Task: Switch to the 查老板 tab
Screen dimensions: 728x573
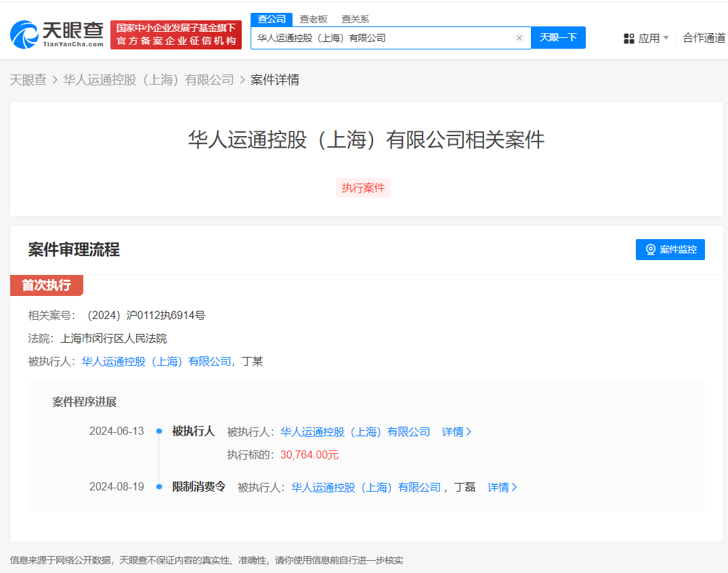Action: click(x=313, y=19)
